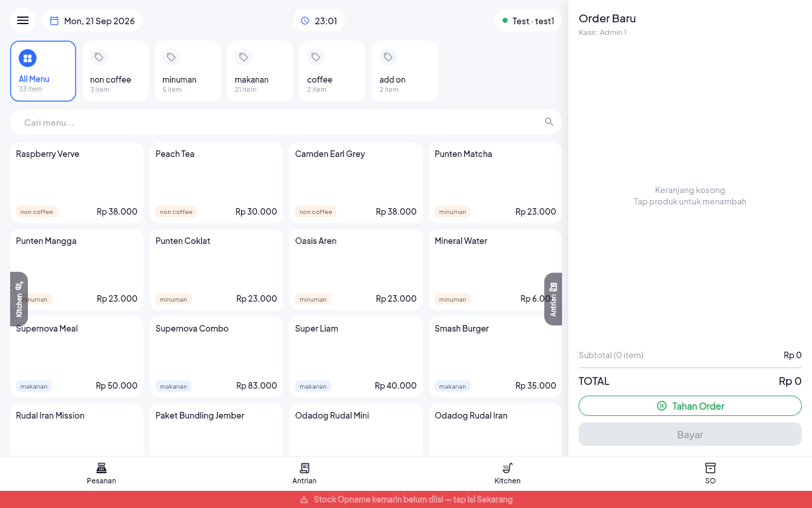Screen dimensions: 812x508
Task: Open the Mon, 21 Sep 2026 date chip
Action: click(x=92, y=20)
